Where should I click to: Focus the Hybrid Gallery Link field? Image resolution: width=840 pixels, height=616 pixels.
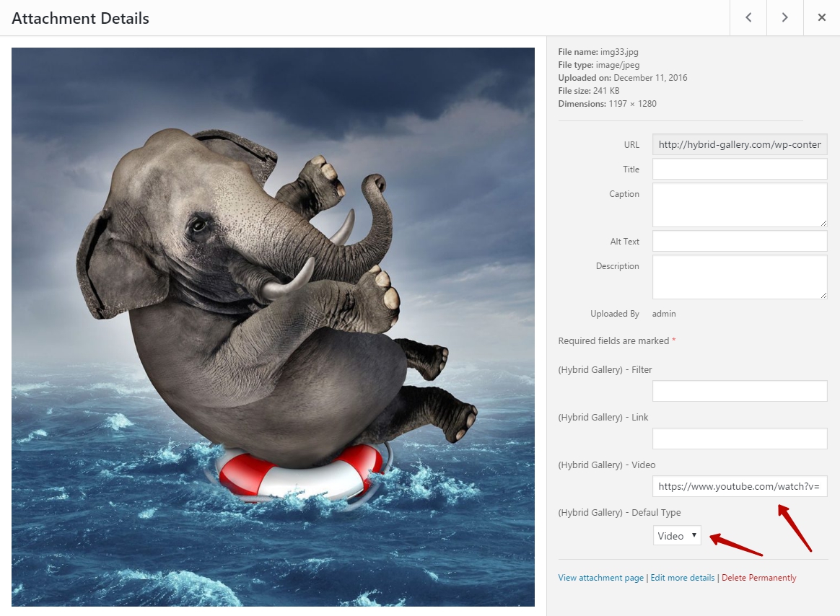pyautogui.click(x=739, y=439)
